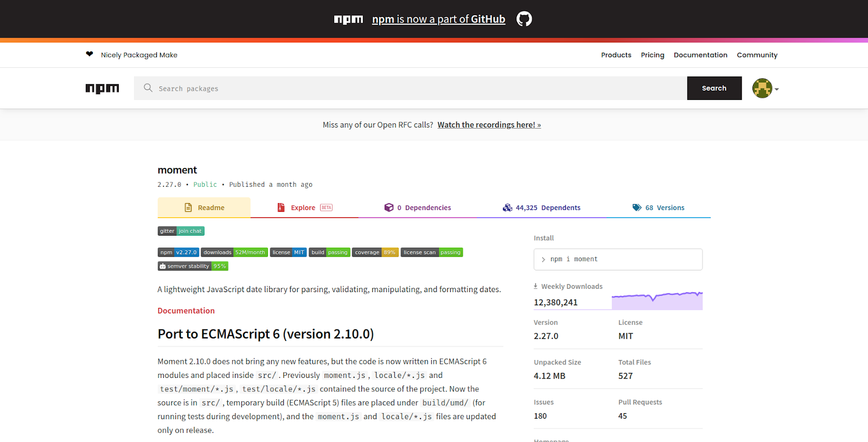Image resolution: width=868 pixels, height=442 pixels.
Task: Open the Pull Requests count 45
Action: [623, 416]
